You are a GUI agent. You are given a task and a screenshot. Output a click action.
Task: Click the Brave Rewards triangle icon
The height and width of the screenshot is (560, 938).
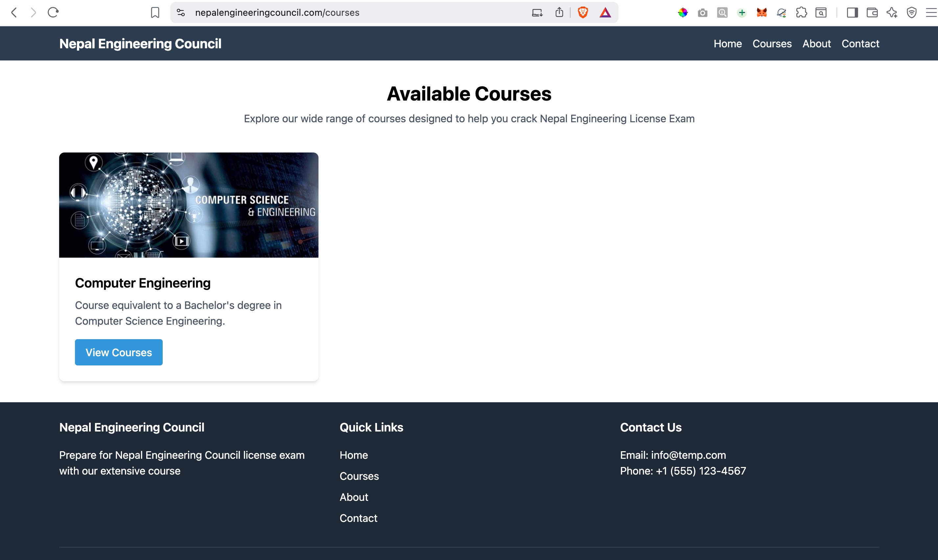coord(605,12)
